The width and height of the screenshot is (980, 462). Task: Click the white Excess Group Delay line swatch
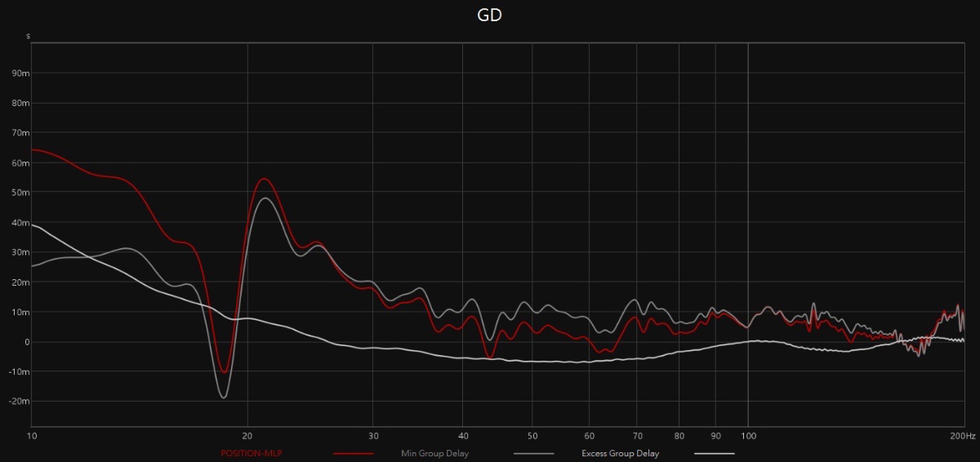[714, 454]
